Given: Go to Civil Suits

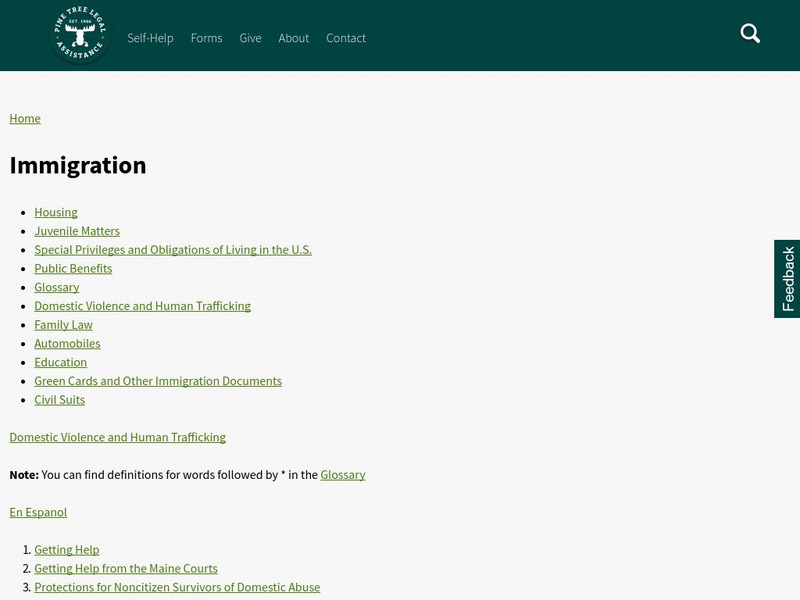Looking at the screenshot, I should point(60,400).
